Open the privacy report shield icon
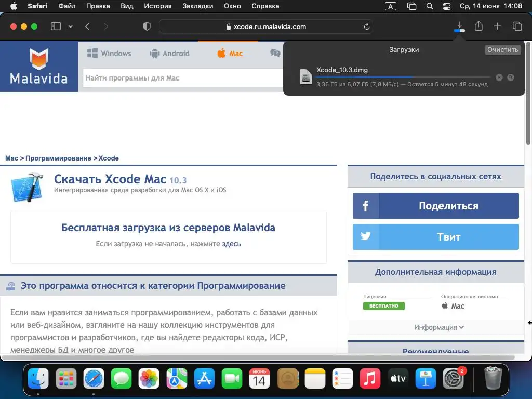 pos(147,26)
